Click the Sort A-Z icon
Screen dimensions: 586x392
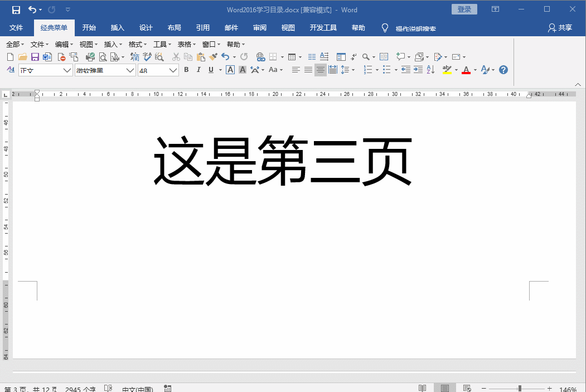tap(430, 70)
